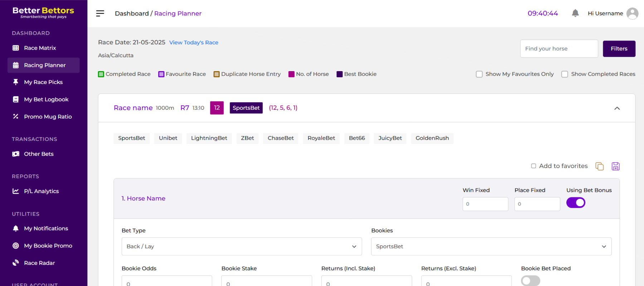This screenshot has height=286, width=644.
Task: Open the notifications bell icon
Action: 575,13
